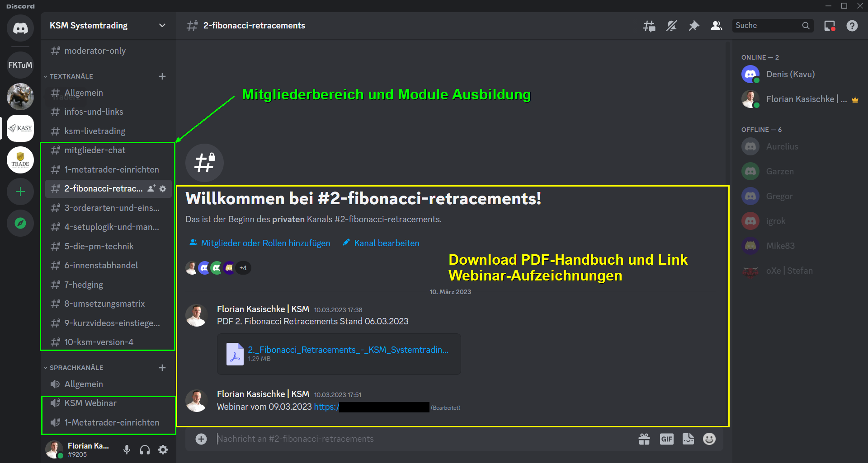Open the sticker picker
Image resolution: width=868 pixels, height=463 pixels.
click(x=688, y=439)
